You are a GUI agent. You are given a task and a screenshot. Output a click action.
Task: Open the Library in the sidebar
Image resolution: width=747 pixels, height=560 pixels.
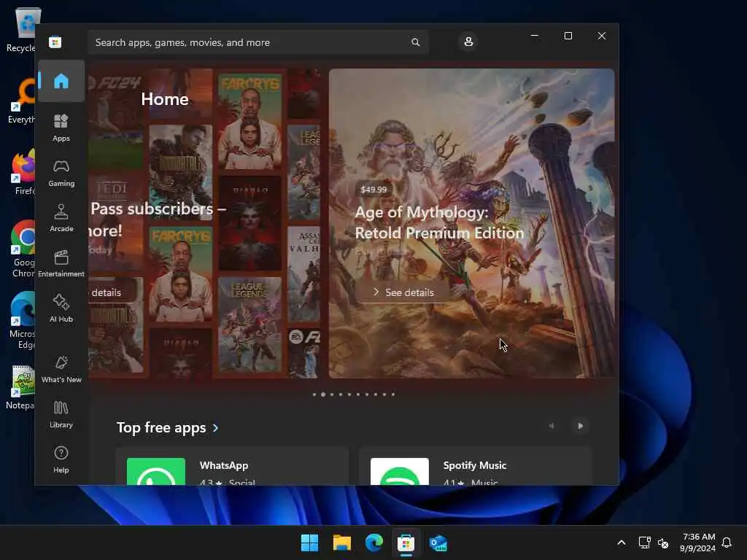tap(61, 414)
